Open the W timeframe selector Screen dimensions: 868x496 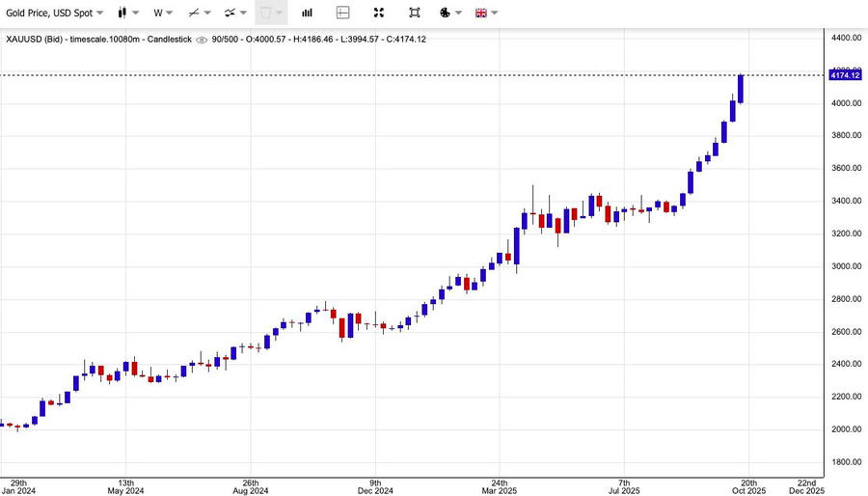click(x=162, y=13)
